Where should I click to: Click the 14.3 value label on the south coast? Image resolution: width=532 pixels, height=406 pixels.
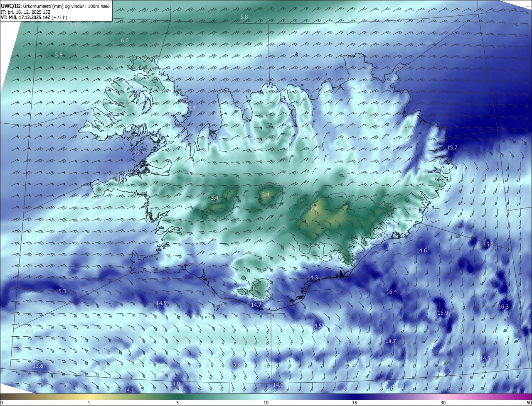pos(313,277)
